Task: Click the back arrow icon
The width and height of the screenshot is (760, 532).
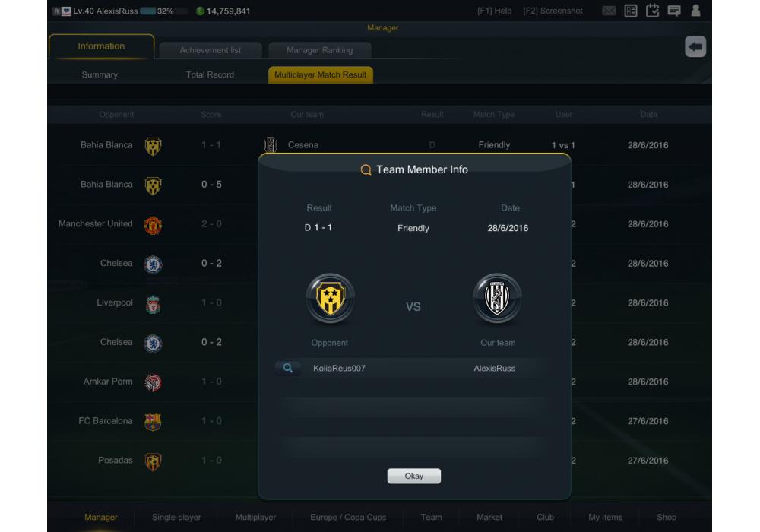Action: tap(695, 47)
